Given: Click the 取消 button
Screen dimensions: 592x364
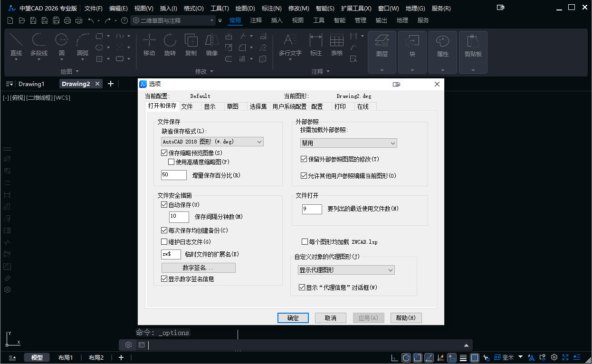Looking at the screenshot, I should pyautogui.click(x=331, y=318).
